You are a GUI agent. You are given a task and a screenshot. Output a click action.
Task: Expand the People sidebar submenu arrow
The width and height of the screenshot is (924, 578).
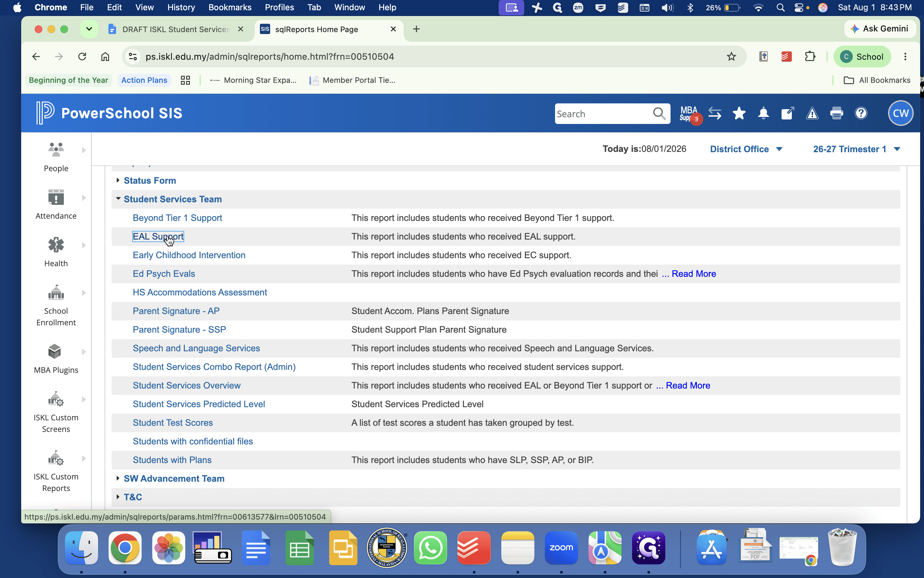pyautogui.click(x=84, y=150)
